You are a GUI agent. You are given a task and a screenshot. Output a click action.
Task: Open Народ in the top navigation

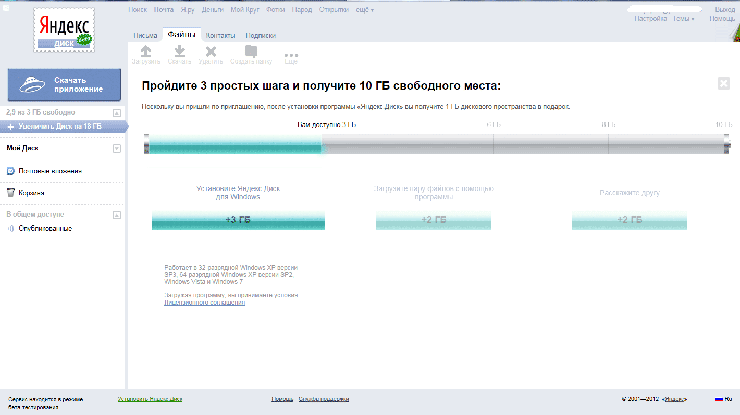302,9
